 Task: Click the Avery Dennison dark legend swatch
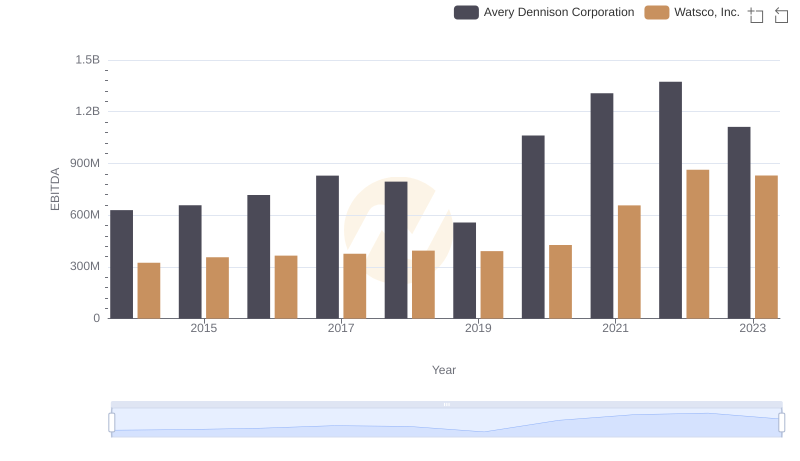coord(466,12)
